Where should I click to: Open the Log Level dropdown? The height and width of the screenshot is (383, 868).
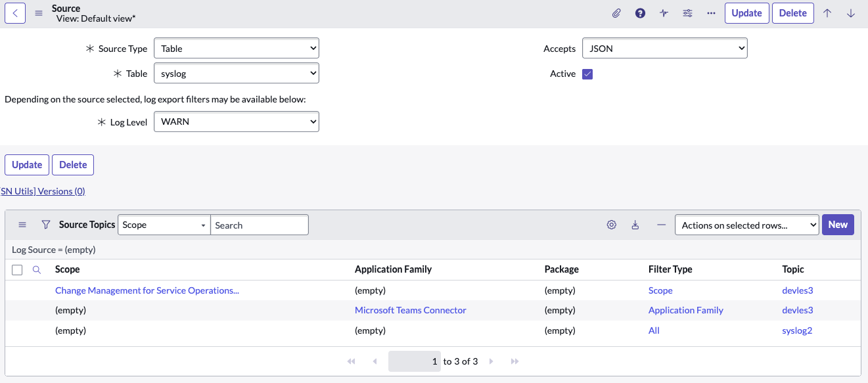tap(237, 122)
